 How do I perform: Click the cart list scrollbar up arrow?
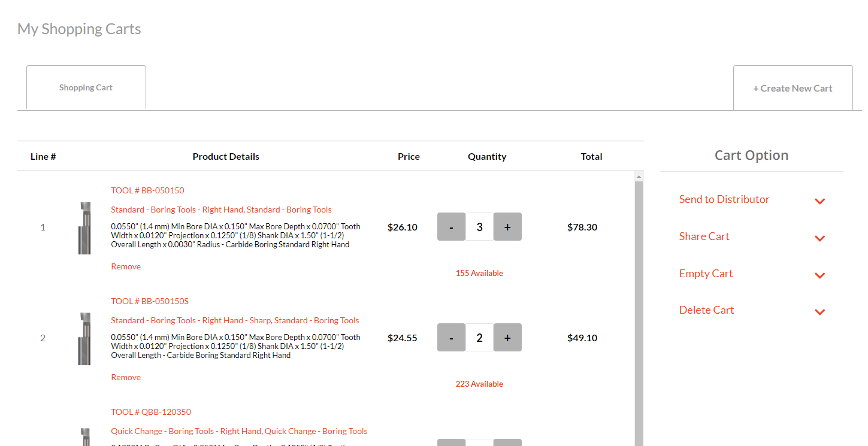pos(639,177)
